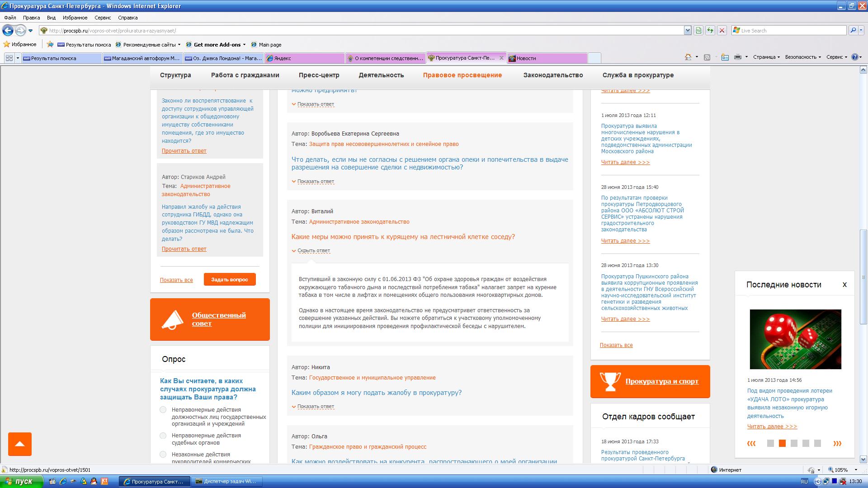Click the refresh page arrows icon
This screenshot has width=868, height=488.
[x=710, y=30]
